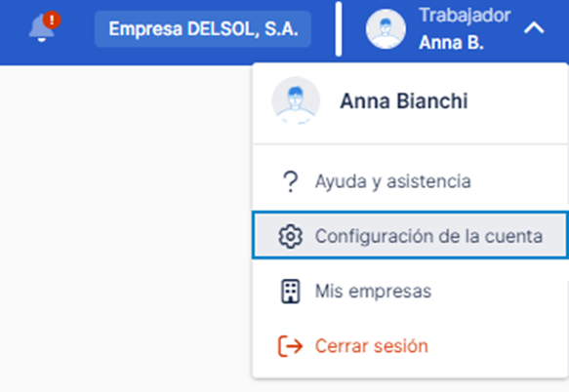Click the orange logout arrow icon
Image resolution: width=569 pixels, height=392 pixels.
point(290,346)
